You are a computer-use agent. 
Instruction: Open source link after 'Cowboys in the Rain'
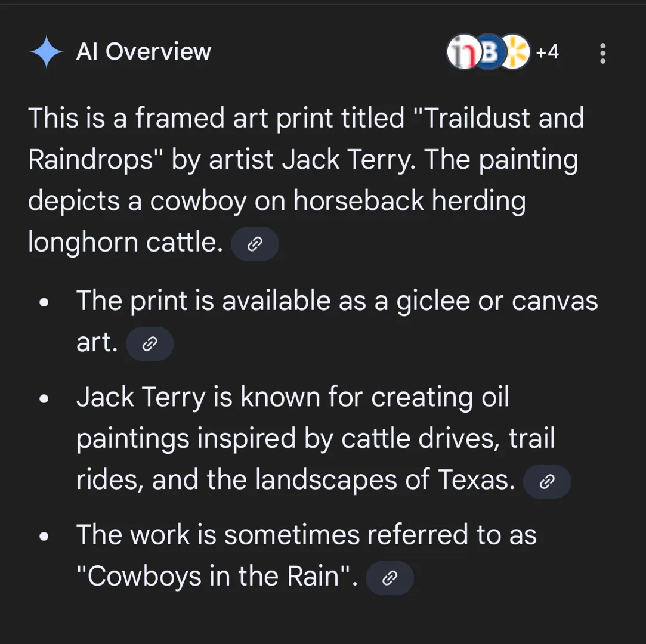pyautogui.click(x=389, y=577)
